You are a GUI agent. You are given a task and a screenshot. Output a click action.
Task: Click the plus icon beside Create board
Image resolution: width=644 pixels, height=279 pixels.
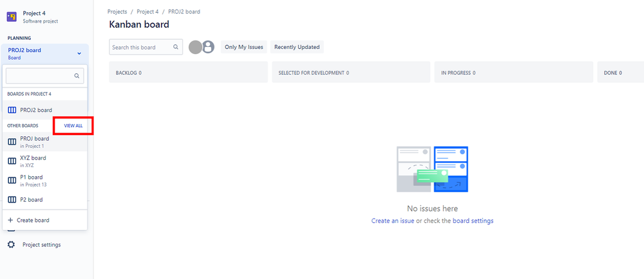pos(10,221)
